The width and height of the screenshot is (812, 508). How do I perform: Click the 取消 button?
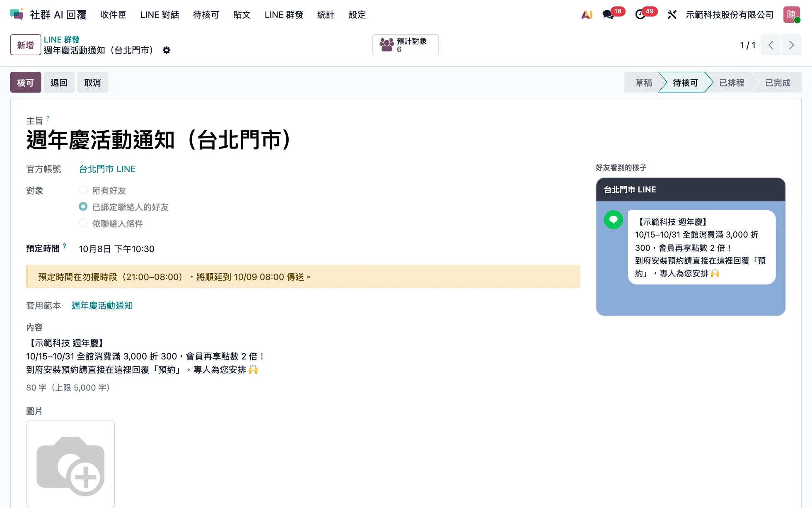click(x=92, y=83)
